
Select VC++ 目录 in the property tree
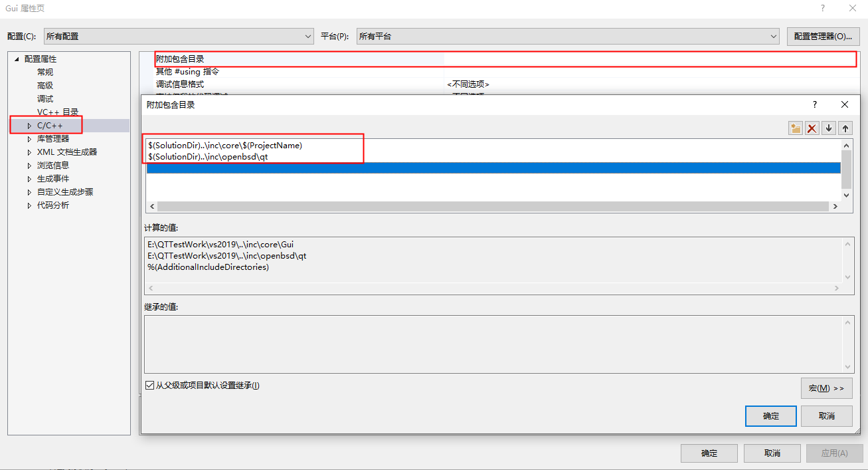pos(58,112)
